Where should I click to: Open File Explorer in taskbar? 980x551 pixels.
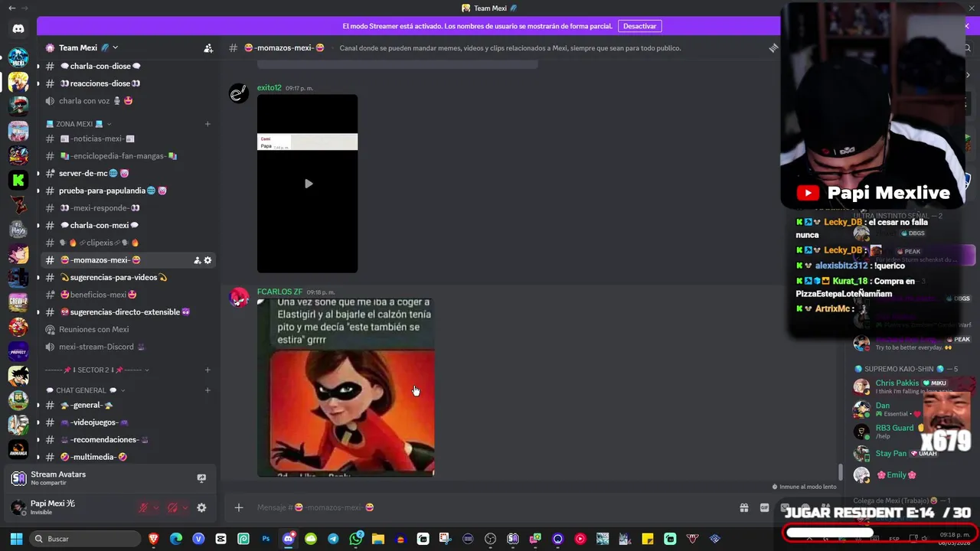pyautogui.click(x=377, y=539)
